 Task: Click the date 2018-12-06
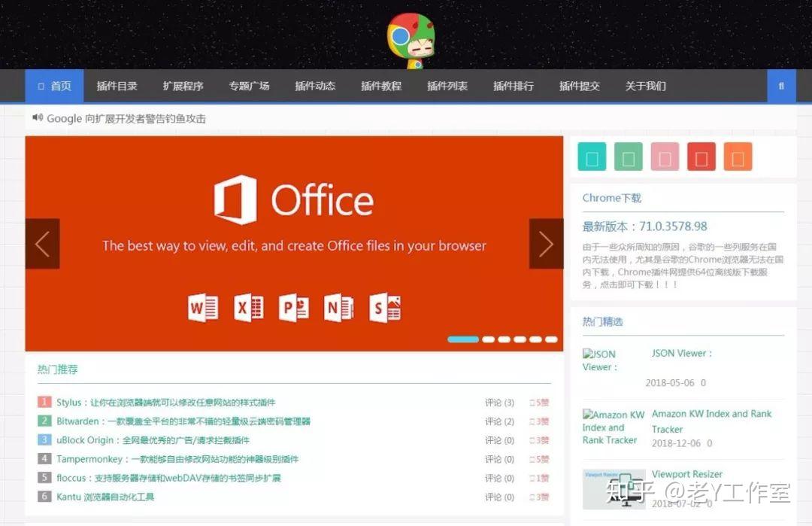676,443
